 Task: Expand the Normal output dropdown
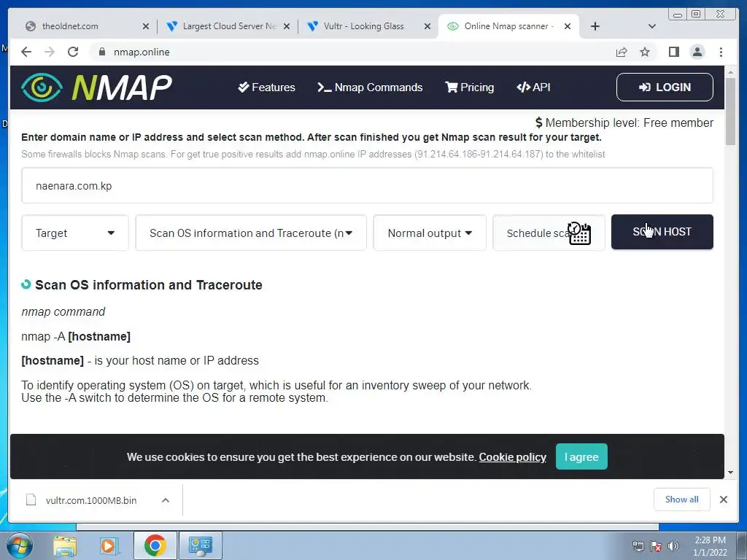coord(430,233)
